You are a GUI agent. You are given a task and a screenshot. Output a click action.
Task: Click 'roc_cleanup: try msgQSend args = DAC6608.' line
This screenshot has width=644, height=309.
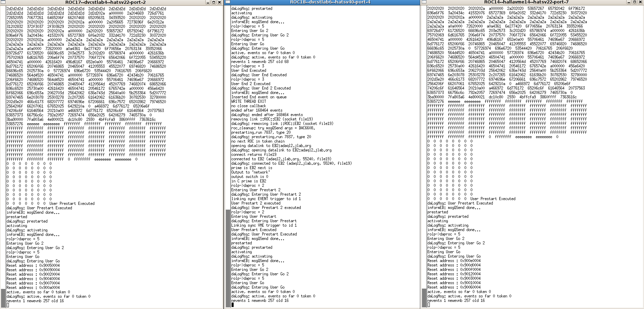click(x=273, y=128)
